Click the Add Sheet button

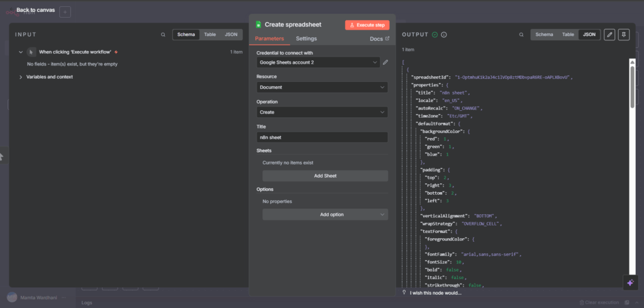(325, 176)
